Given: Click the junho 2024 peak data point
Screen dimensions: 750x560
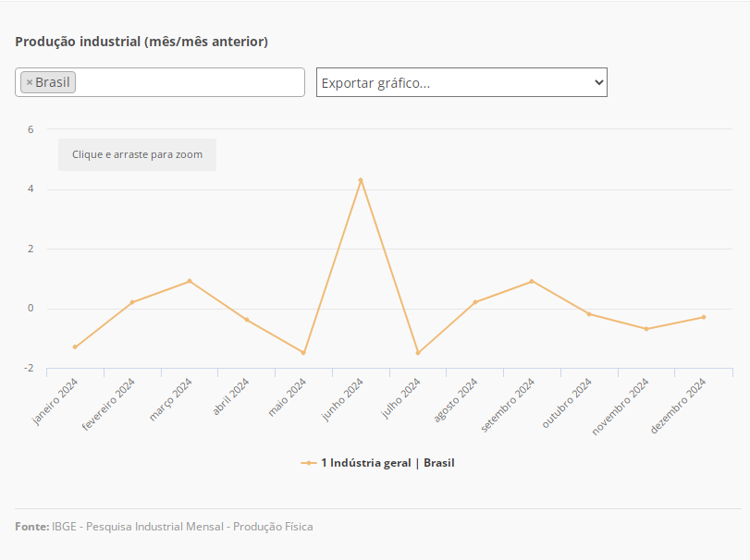Looking at the screenshot, I should pos(361,180).
